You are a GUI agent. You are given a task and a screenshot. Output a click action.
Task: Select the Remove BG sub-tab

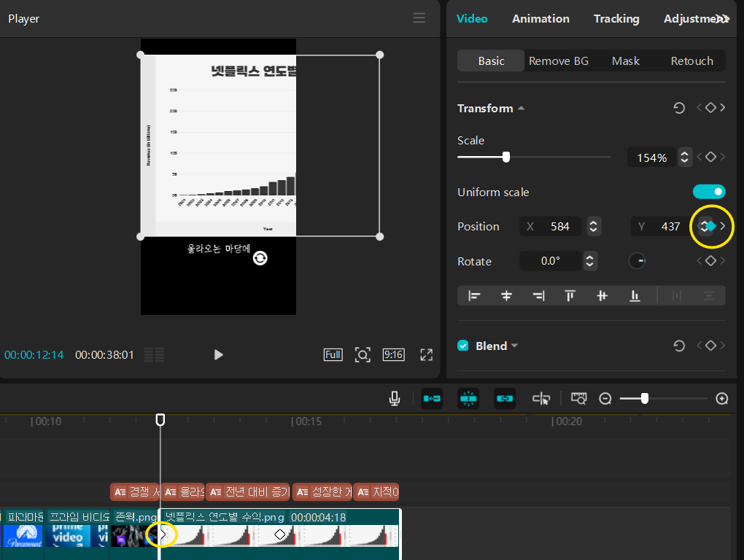click(559, 61)
